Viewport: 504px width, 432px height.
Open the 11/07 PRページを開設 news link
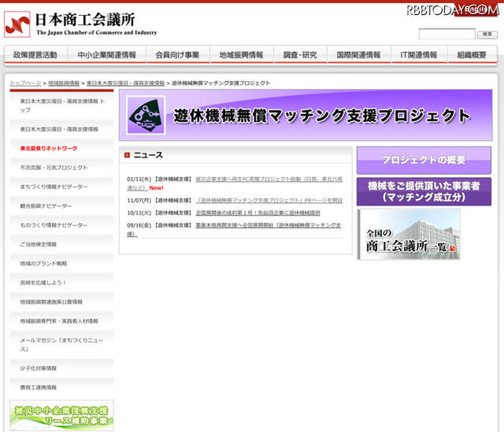[x=269, y=200]
